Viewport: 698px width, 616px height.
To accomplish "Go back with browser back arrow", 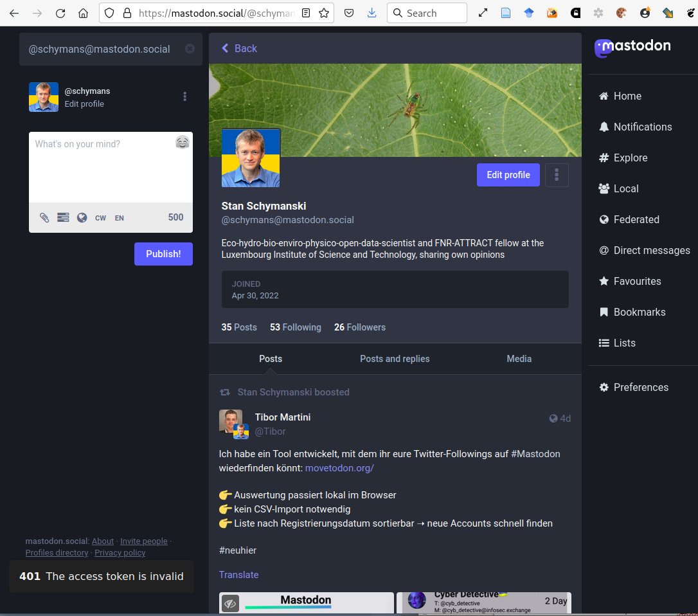I will (14, 14).
